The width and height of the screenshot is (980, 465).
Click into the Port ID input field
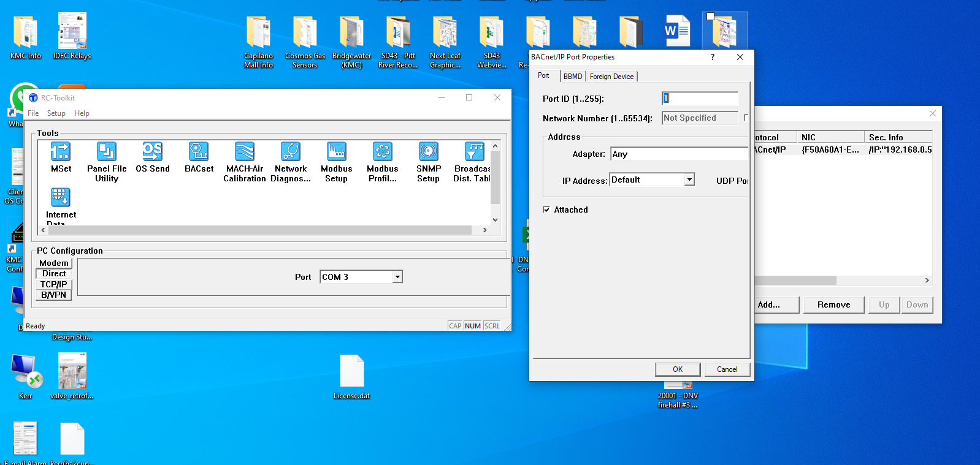tap(700, 98)
